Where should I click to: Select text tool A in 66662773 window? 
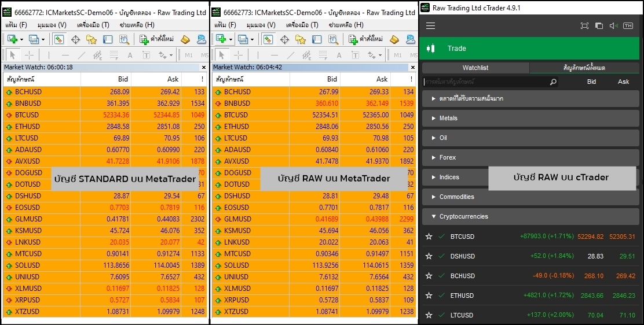(x=339, y=55)
